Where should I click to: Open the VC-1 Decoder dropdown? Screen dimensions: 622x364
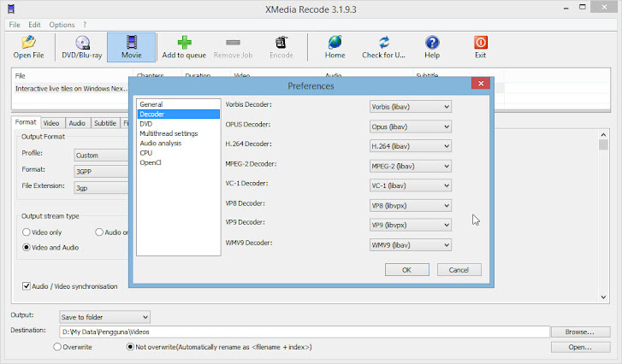[410, 185]
